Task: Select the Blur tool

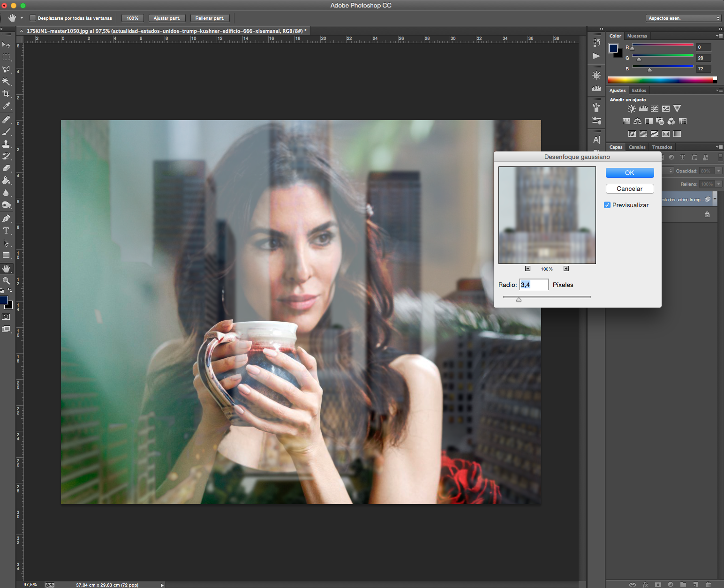Action: pos(6,193)
